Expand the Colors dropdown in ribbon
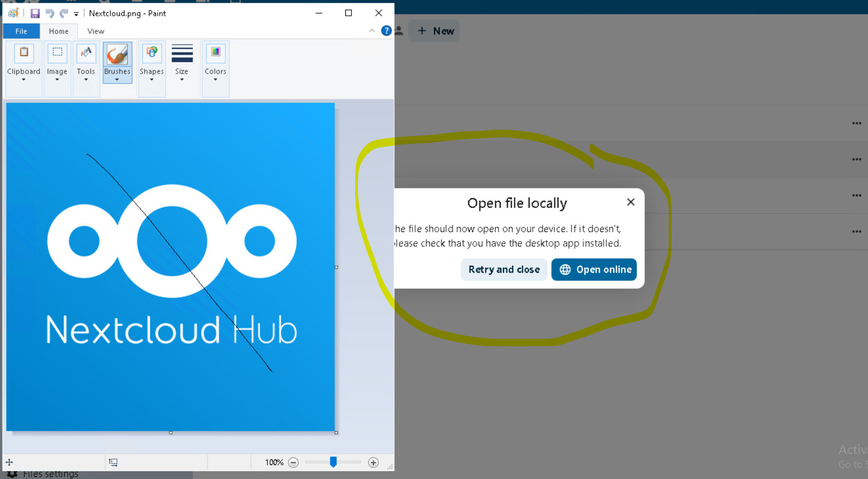The height and width of the screenshot is (479, 868). pos(215,63)
